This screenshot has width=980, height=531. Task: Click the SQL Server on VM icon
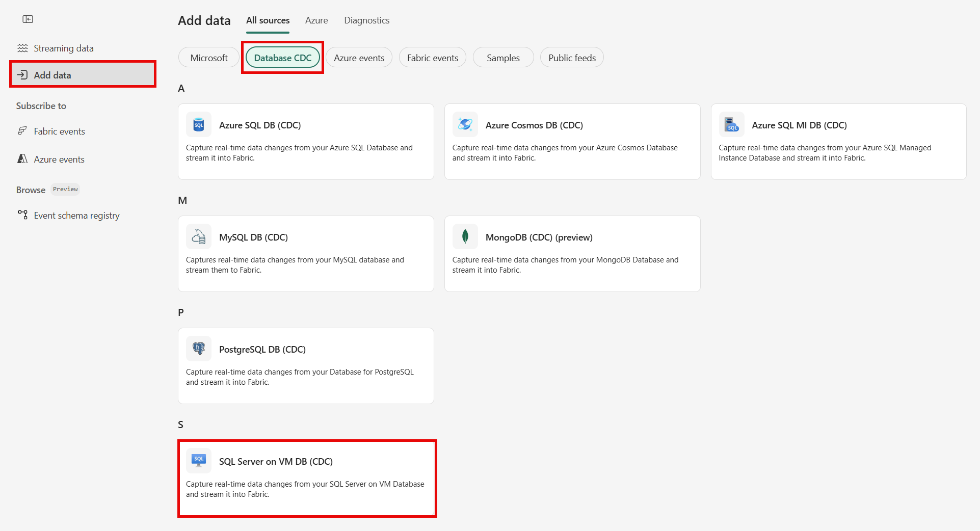(x=199, y=461)
